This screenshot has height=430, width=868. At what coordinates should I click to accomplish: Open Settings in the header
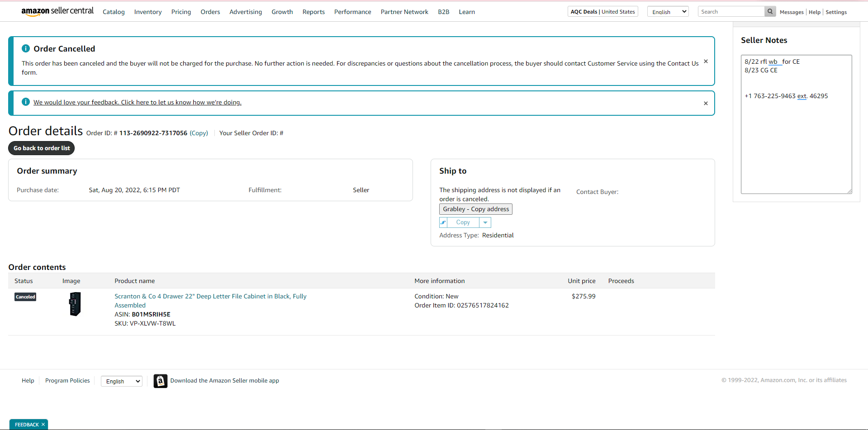[836, 12]
